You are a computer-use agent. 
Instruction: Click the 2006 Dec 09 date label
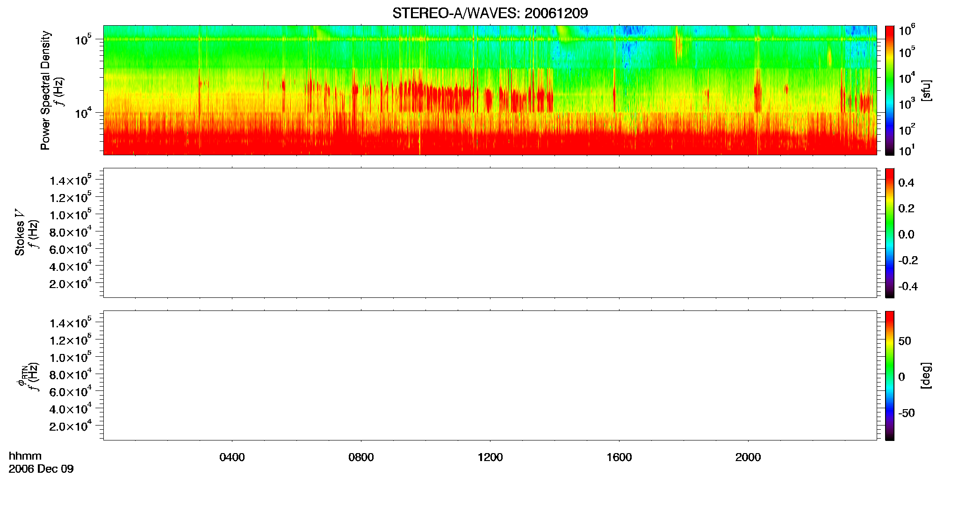point(41,469)
